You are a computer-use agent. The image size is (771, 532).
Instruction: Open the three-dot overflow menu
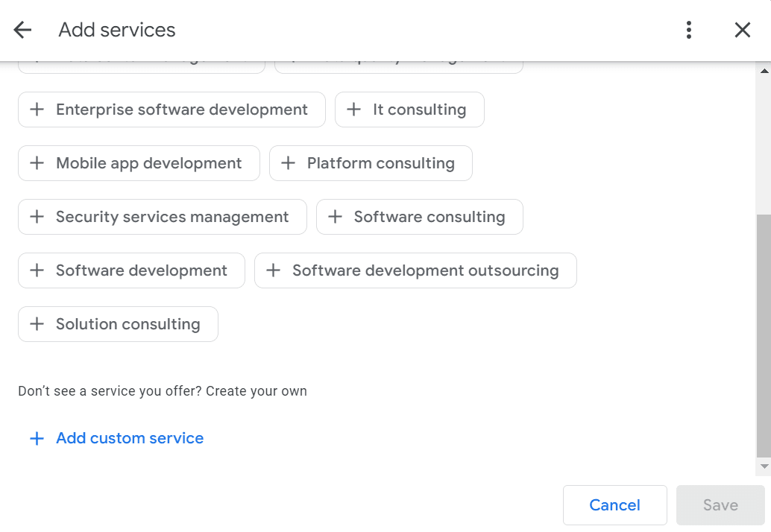688,30
